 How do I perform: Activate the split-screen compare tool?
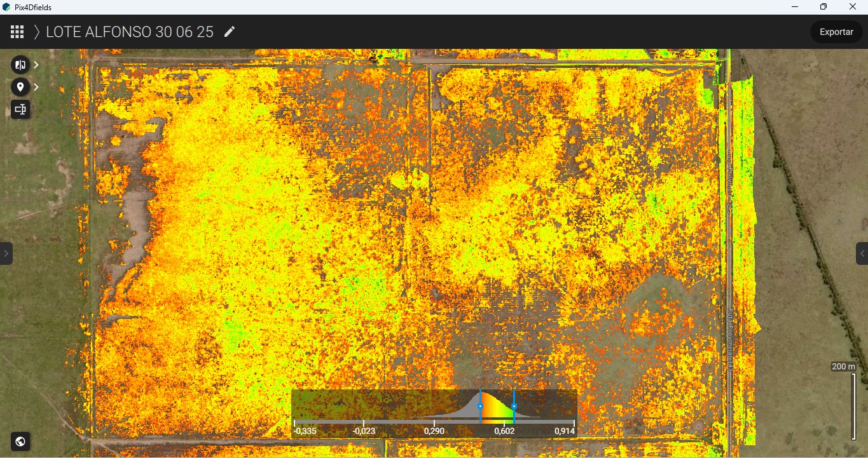point(20,65)
